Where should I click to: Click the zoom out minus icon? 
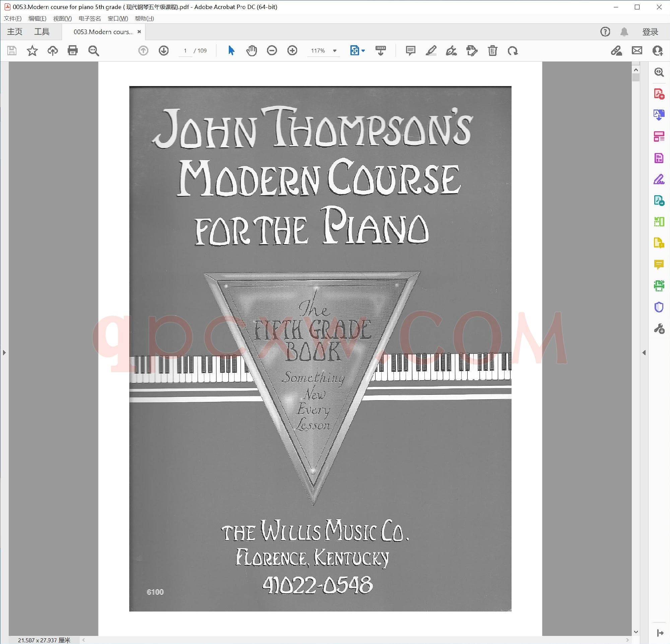coord(272,51)
